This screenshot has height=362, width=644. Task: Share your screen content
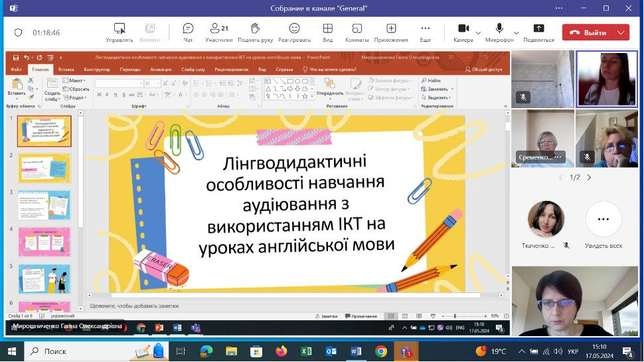(538, 32)
